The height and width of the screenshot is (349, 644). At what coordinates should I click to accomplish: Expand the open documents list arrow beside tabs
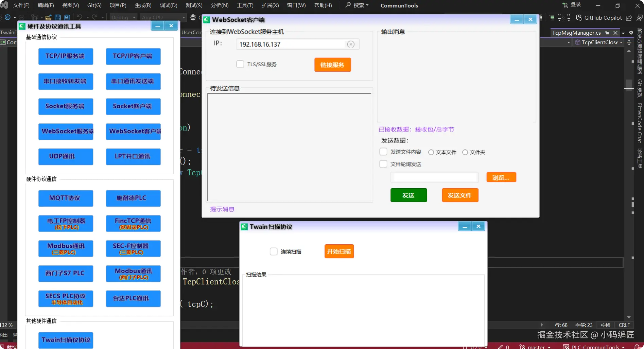pyautogui.click(x=623, y=33)
